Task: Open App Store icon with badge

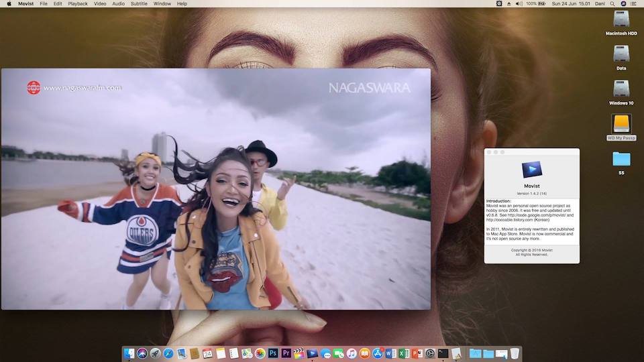Action: point(378,353)
